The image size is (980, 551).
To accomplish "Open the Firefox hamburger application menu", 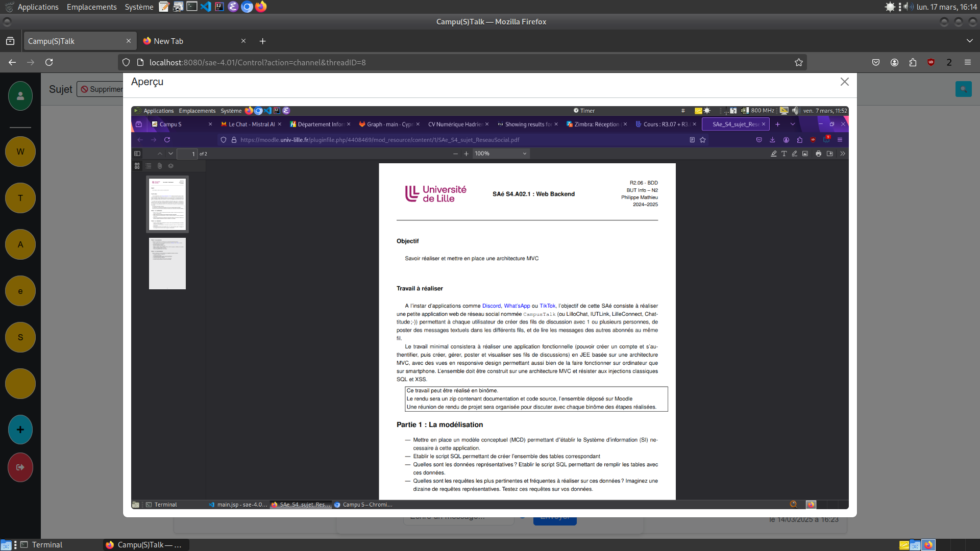I will [x=968, y=62].
